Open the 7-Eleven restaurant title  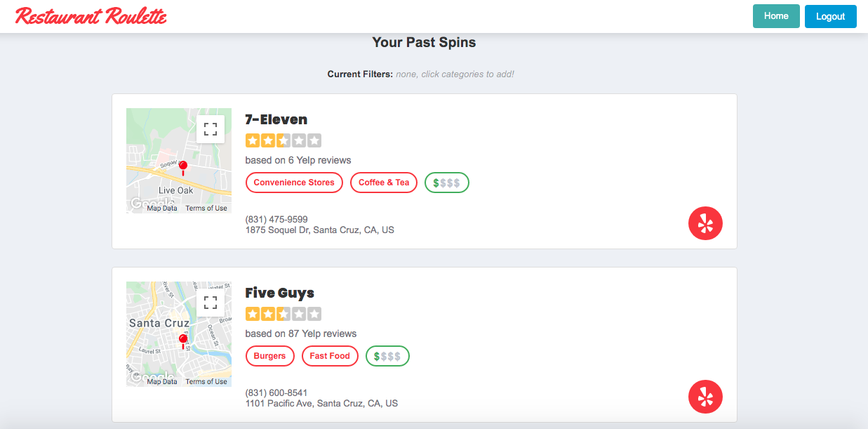[276, 119]
